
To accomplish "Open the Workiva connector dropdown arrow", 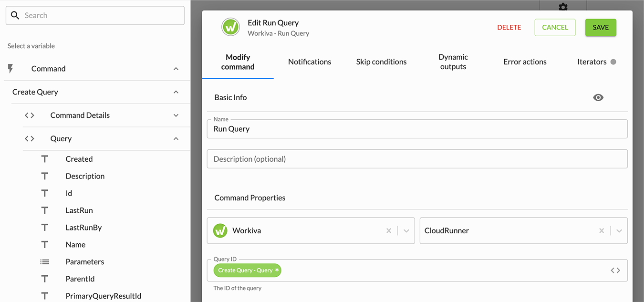I will [406, 231].
